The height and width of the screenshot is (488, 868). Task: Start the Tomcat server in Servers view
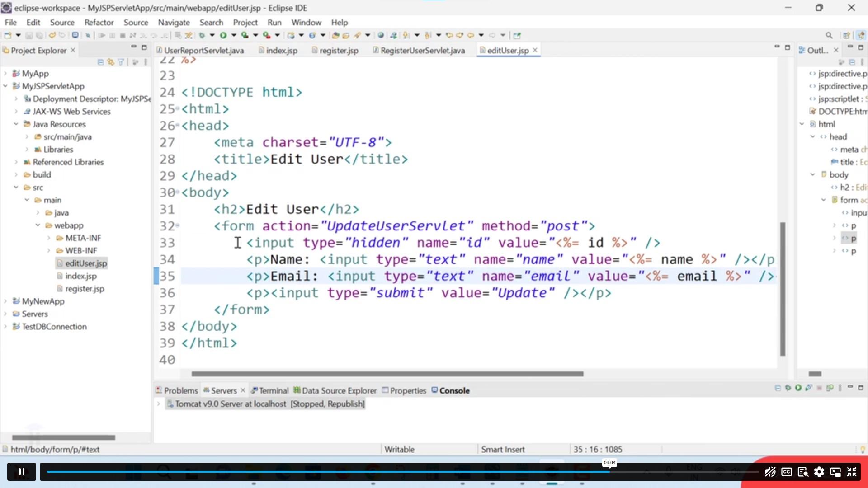click(x=798, y=388)
